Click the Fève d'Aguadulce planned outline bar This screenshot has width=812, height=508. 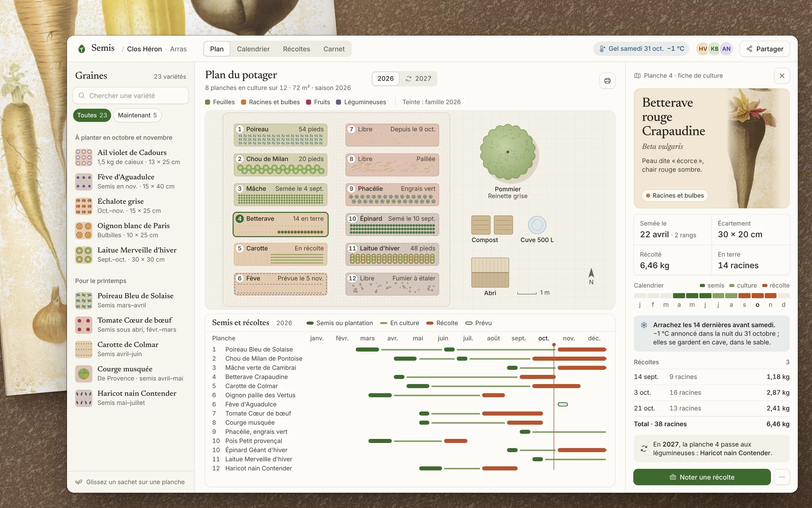(563, 404)
